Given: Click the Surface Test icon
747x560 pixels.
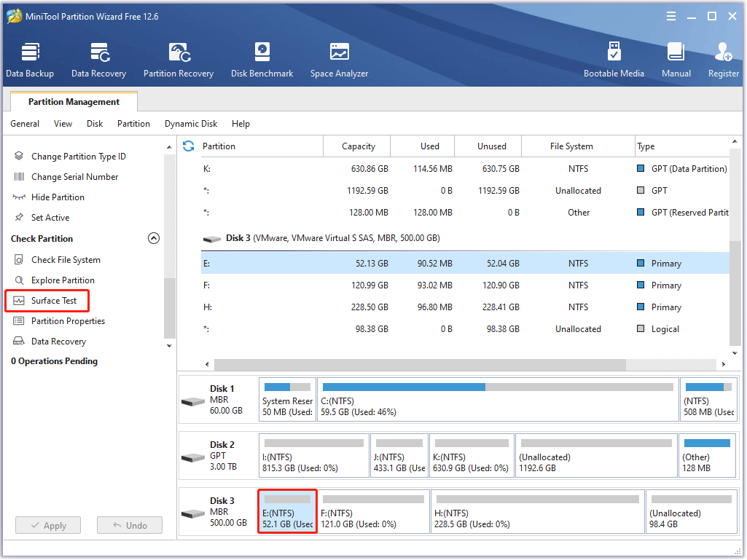Looking at the screenshot, I should click(x=19, y=301).
